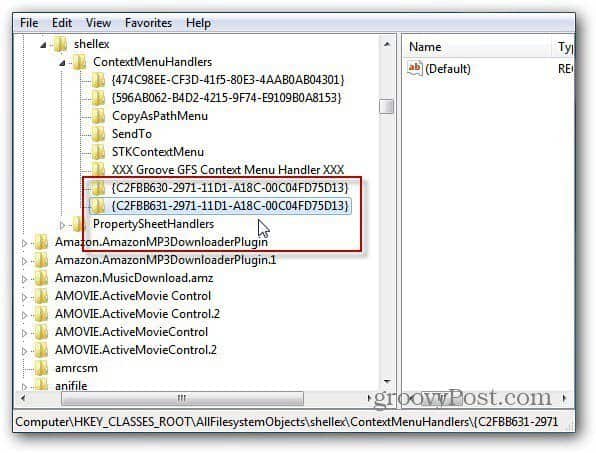This screenshot has height=453, width=596.
Task: Select the STKContextMenu key
Action: 158,152
